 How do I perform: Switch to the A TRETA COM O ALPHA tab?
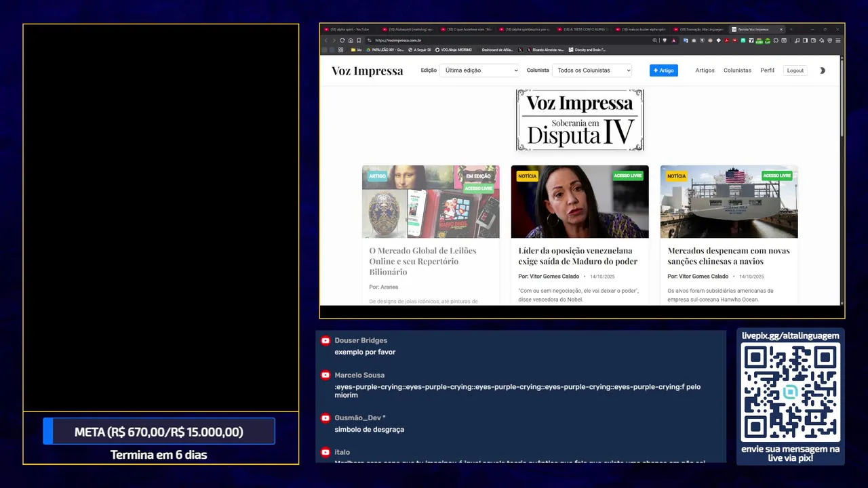click(x=583, y=29)
